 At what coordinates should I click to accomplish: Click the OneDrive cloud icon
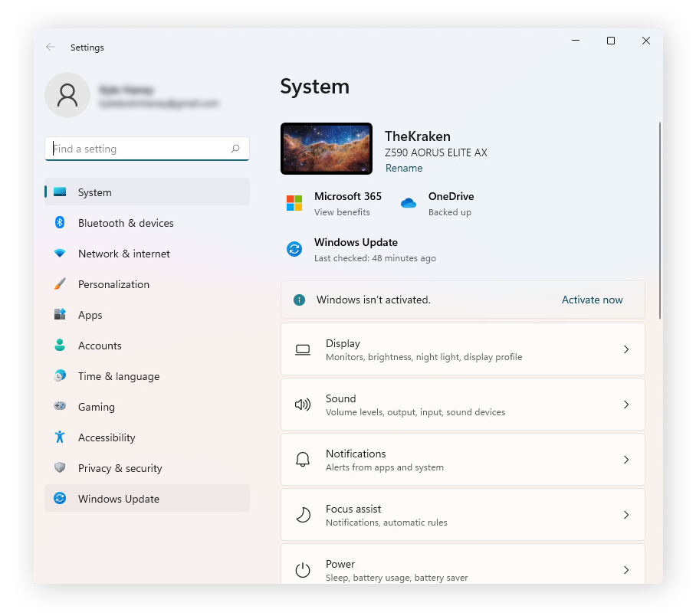(409, 202)
